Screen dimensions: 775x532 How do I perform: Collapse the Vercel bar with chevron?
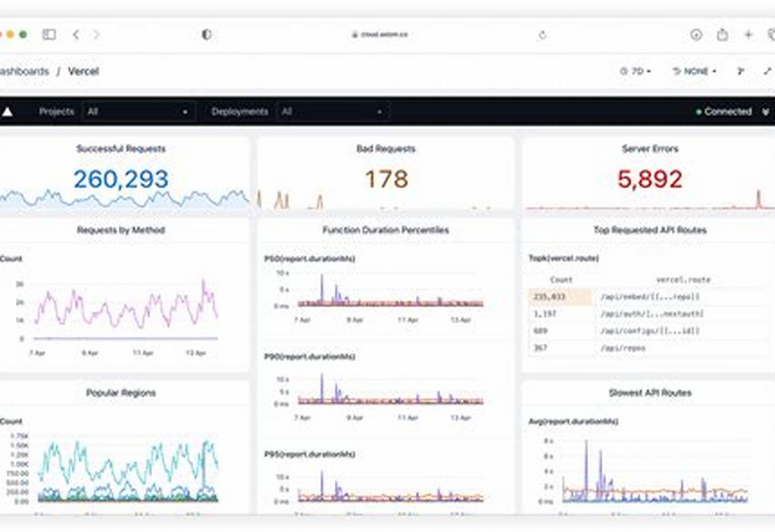765,112
